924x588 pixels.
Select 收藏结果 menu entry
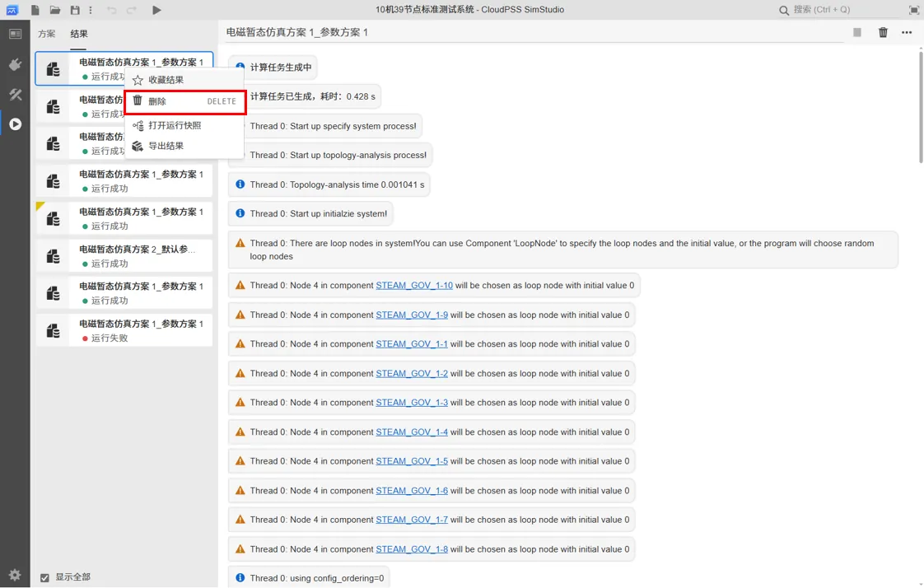click(x=166, y=80)
